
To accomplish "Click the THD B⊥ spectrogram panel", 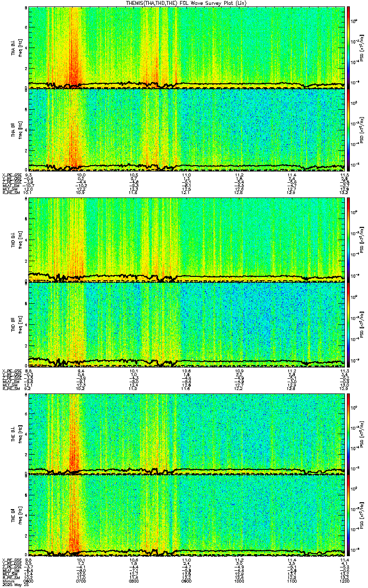I will click(187, 240).
